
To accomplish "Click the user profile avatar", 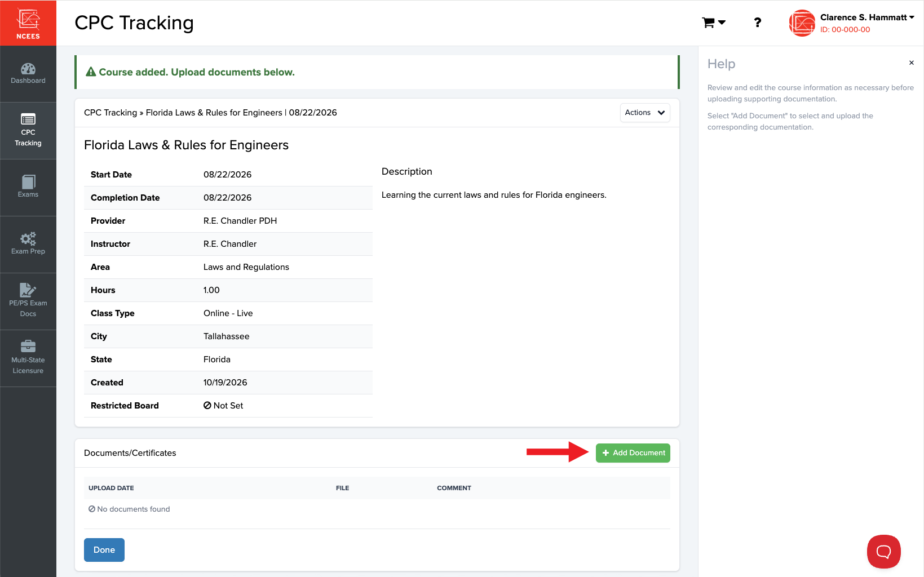I will pyautogui.click(x=802, y=23).
